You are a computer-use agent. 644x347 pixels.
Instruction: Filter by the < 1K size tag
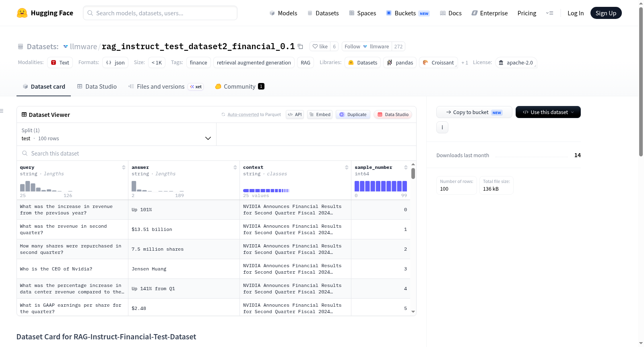(157, 62)
